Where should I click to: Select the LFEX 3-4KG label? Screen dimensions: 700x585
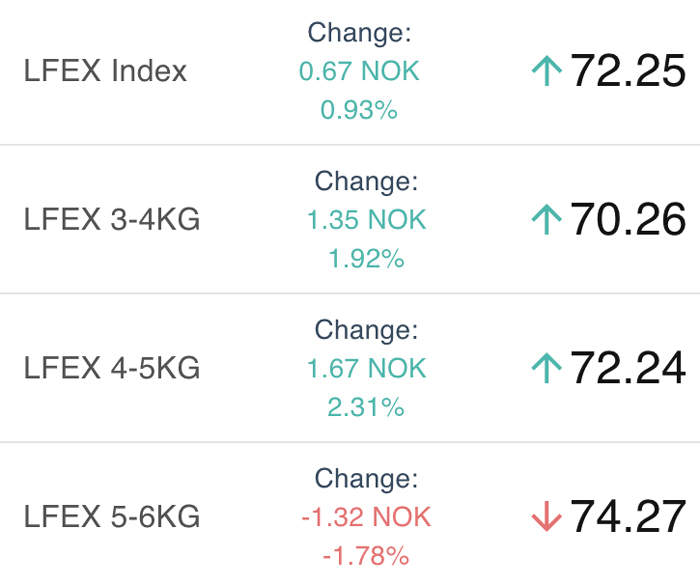(112, 219)
